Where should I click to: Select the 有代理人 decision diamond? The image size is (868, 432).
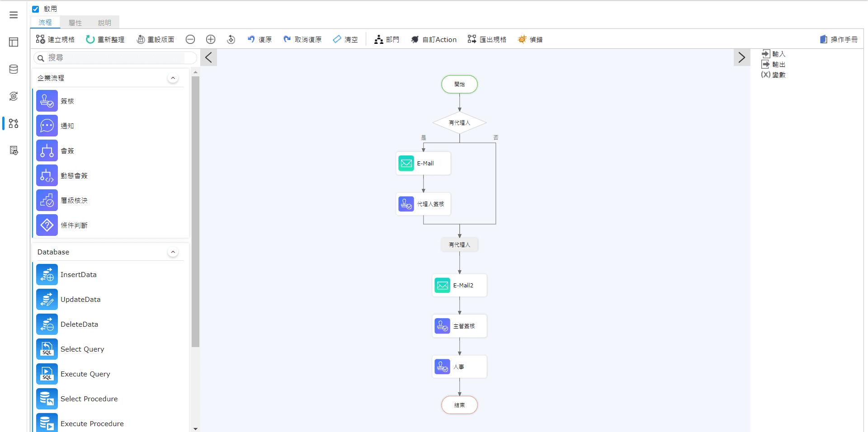[x=459, y=123]
